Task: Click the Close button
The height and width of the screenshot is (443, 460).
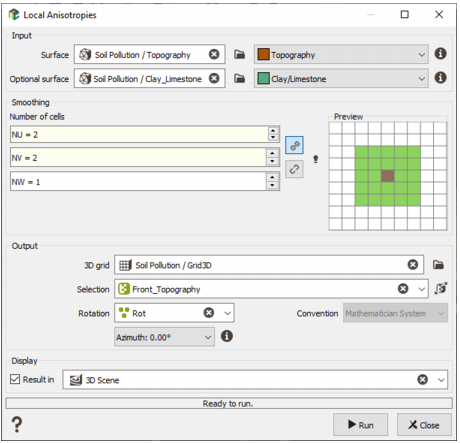Action: 424,425
